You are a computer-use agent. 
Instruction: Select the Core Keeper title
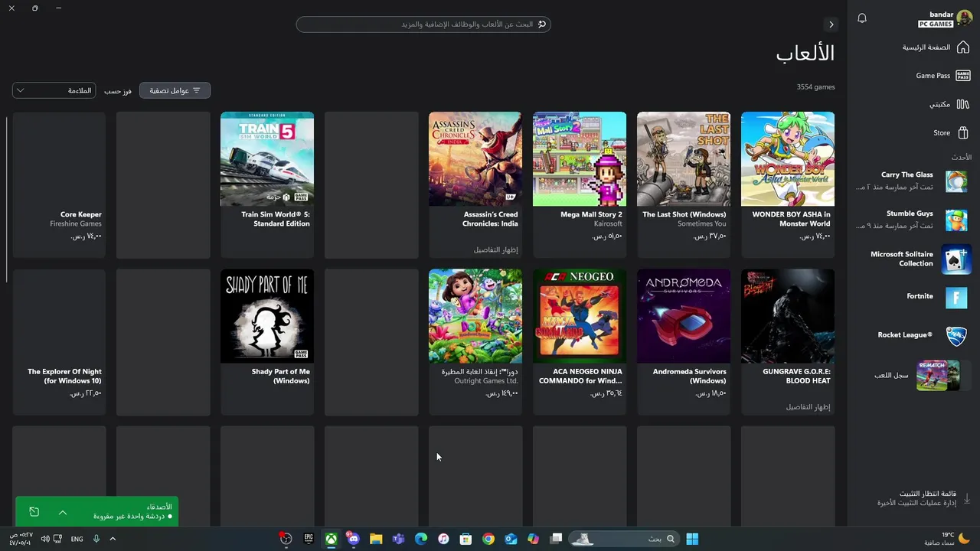81,214
